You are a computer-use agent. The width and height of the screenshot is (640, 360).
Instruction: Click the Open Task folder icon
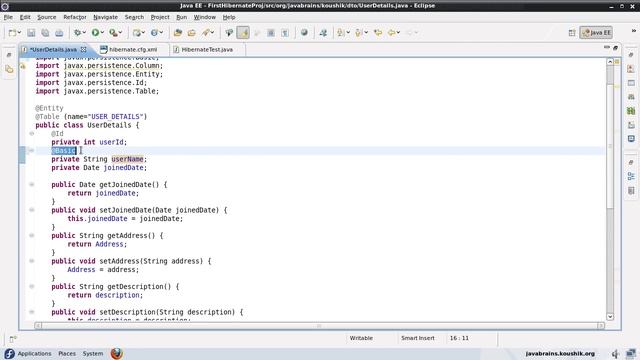[x=191, y=33]
